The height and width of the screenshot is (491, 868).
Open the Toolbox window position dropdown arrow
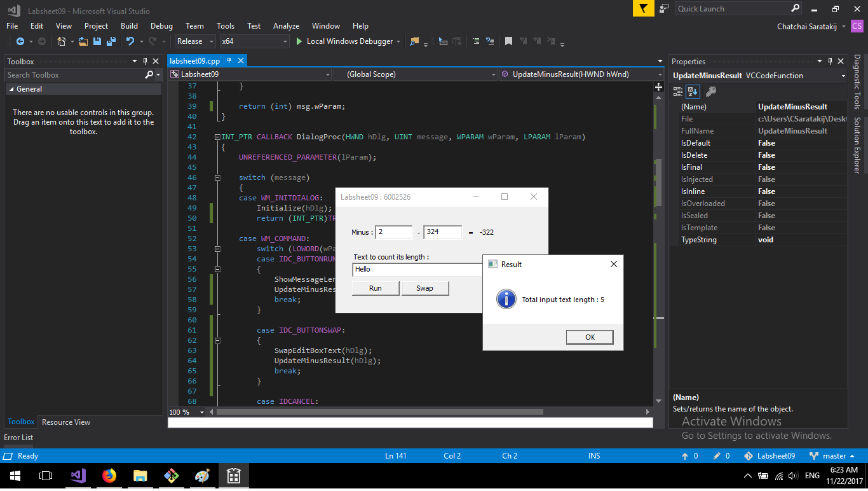[134, 62]
